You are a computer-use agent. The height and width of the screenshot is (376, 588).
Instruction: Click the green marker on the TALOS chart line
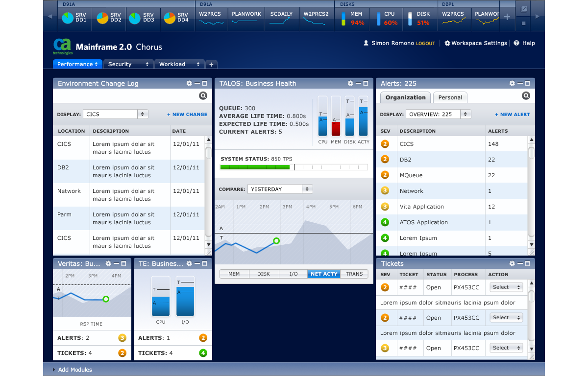coord(276,240)
